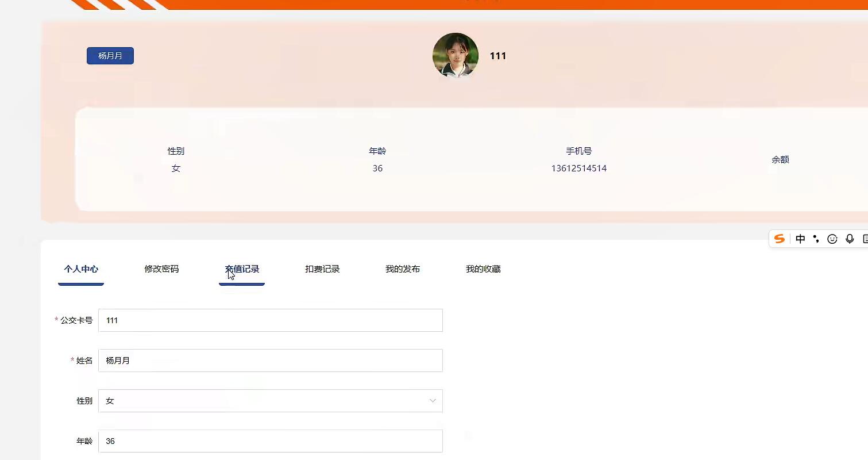Image resolution: width=868 pixels, height=460 pixels.
Task: Open the emoji panel on the input bar
Action: 832,239
